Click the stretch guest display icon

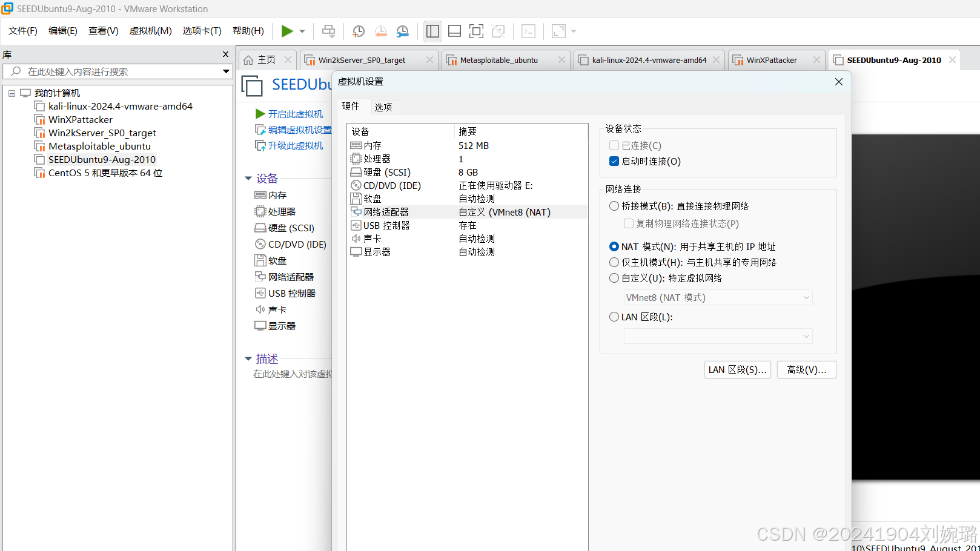558,31
